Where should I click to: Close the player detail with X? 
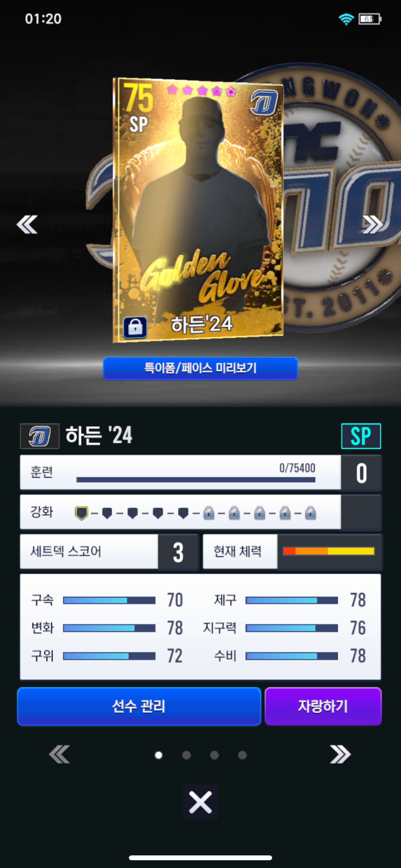(x=200, y=802)
